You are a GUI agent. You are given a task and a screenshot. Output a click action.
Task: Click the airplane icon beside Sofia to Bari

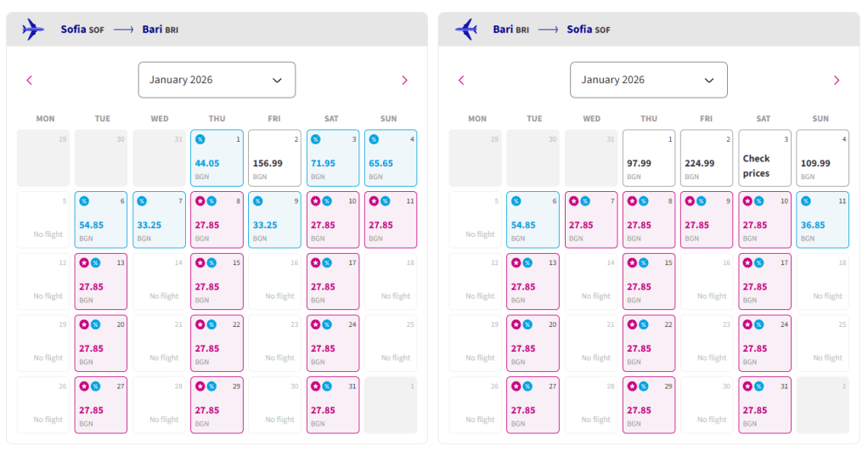(x=33, y=30)
